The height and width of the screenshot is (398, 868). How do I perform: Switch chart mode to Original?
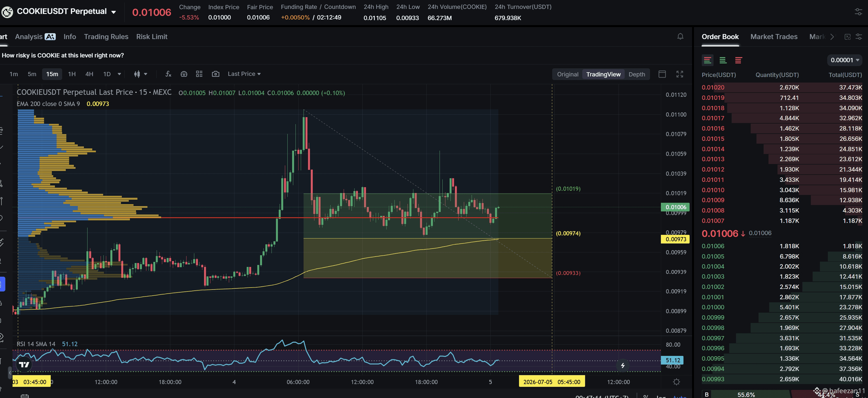[568, 74]
